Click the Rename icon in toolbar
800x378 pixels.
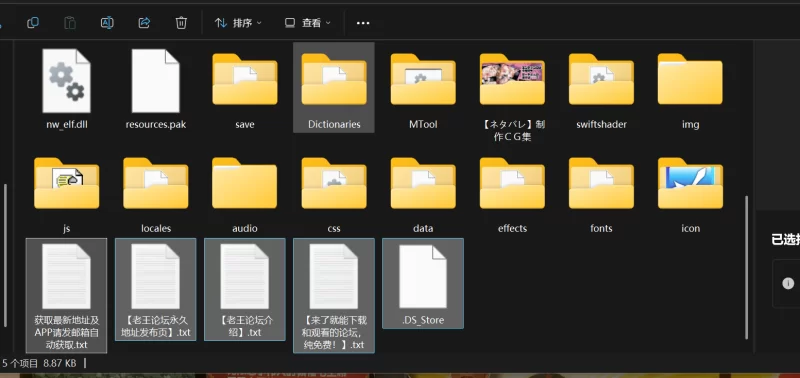[x=107, y=23]
